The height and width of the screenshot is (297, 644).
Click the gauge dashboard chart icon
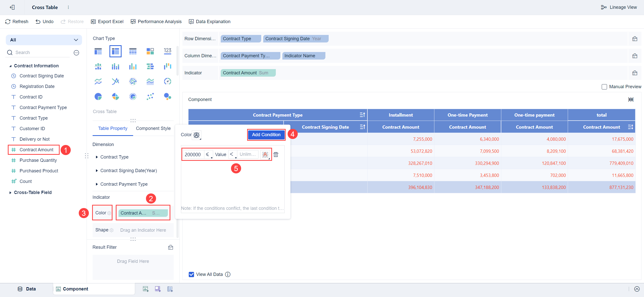[x=167, y=81]
